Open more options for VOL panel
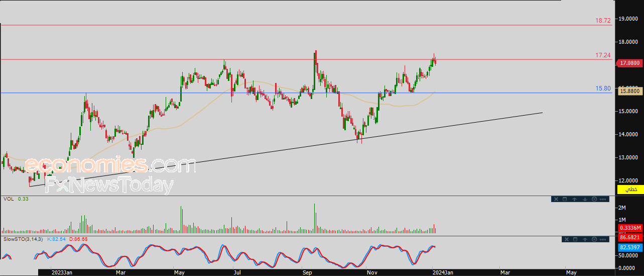 [603, 199]
